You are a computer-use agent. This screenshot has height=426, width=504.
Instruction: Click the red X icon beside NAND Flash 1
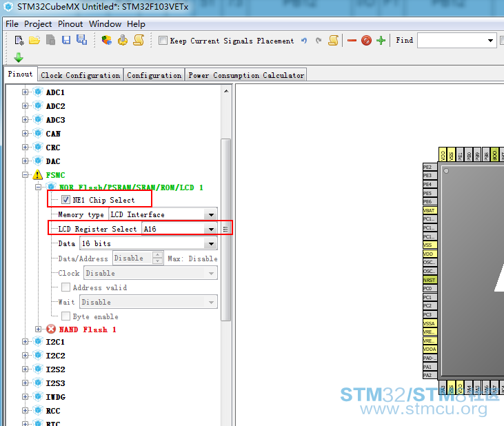[51, 329]
